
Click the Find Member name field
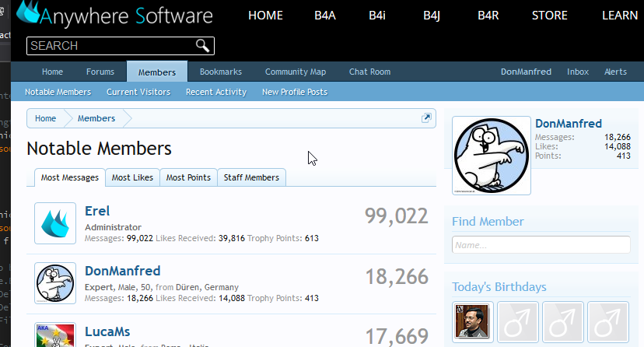pos(541,244)
